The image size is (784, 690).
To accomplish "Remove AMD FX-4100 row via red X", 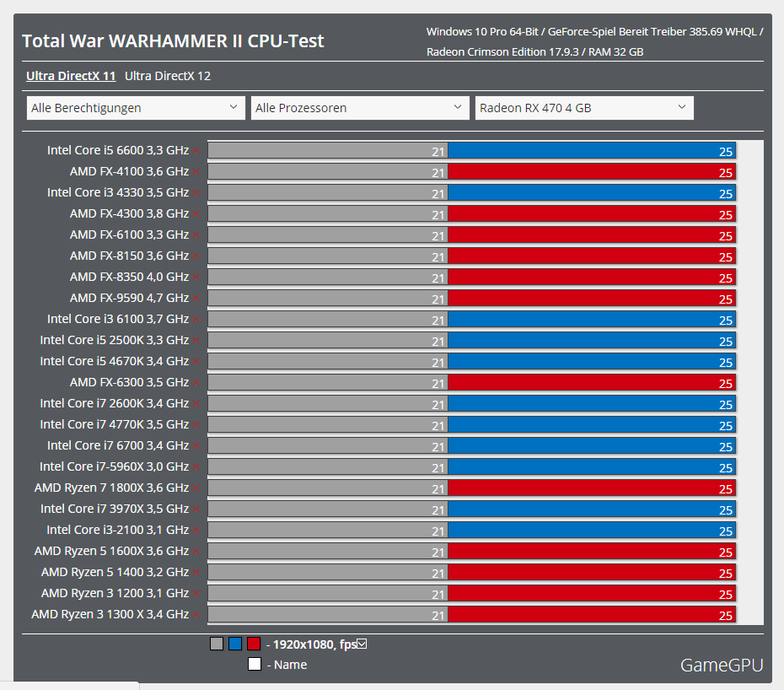I will (x=196, y=171).
